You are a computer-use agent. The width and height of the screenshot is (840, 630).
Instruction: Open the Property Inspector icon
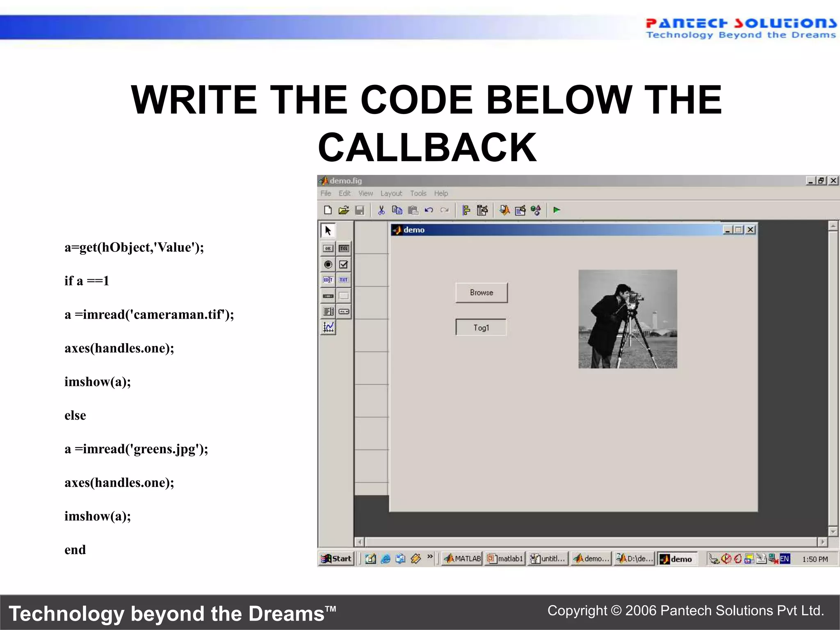(520, 210)
